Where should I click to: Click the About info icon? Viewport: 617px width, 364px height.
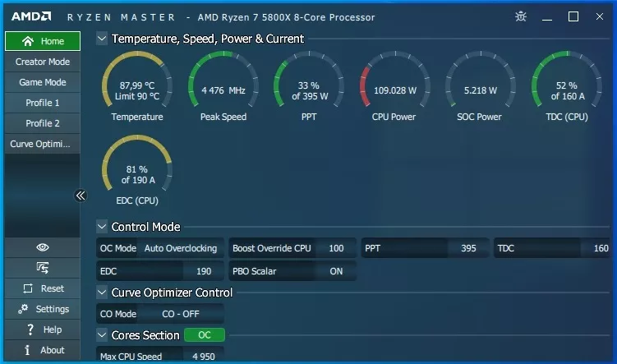pos(27,350)
